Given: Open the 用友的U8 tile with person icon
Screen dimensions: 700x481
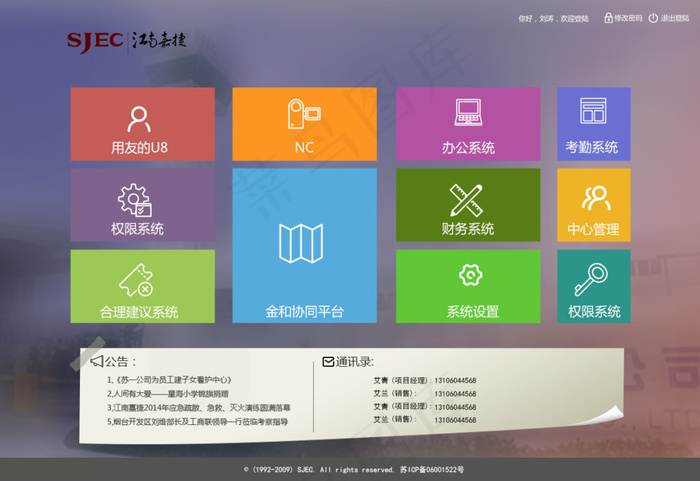Looking at the screenshot, I should click(x=142, y=124).
